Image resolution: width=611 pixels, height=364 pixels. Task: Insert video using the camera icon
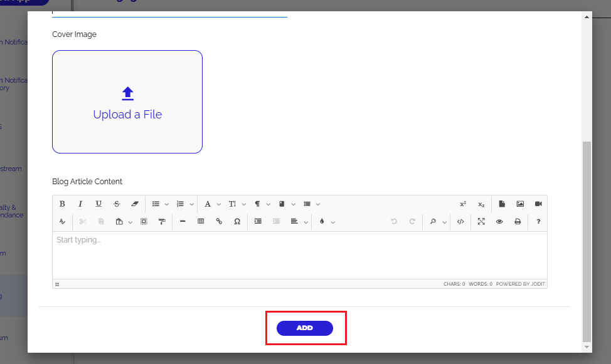click(538, 204)
